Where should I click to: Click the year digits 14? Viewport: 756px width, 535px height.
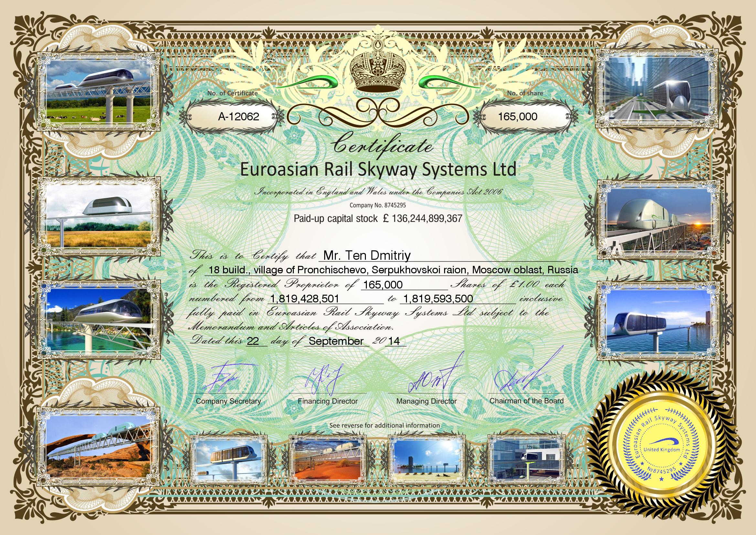[394, 341]
